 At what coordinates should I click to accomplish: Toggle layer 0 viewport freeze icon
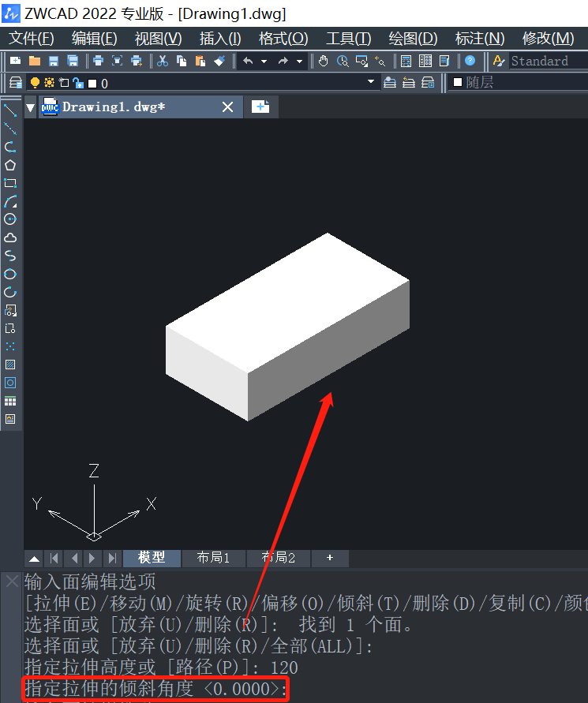pyautogui.click(x=64, y=83)
